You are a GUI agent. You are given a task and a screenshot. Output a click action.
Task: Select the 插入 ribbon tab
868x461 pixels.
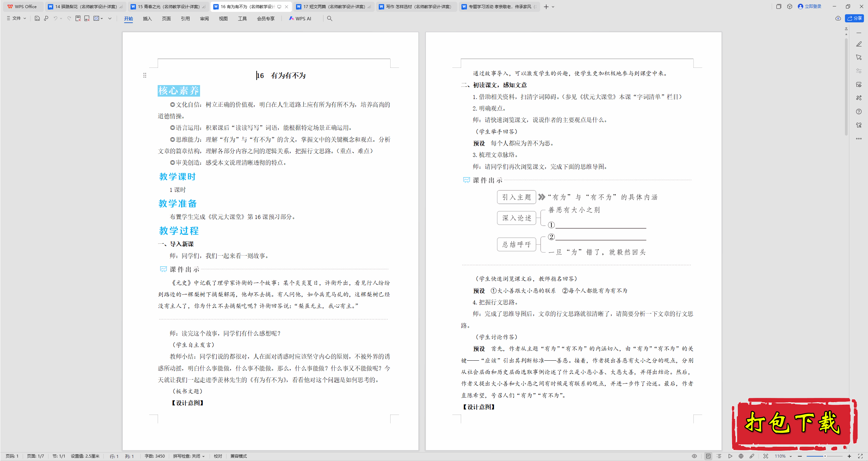[147, 19]
